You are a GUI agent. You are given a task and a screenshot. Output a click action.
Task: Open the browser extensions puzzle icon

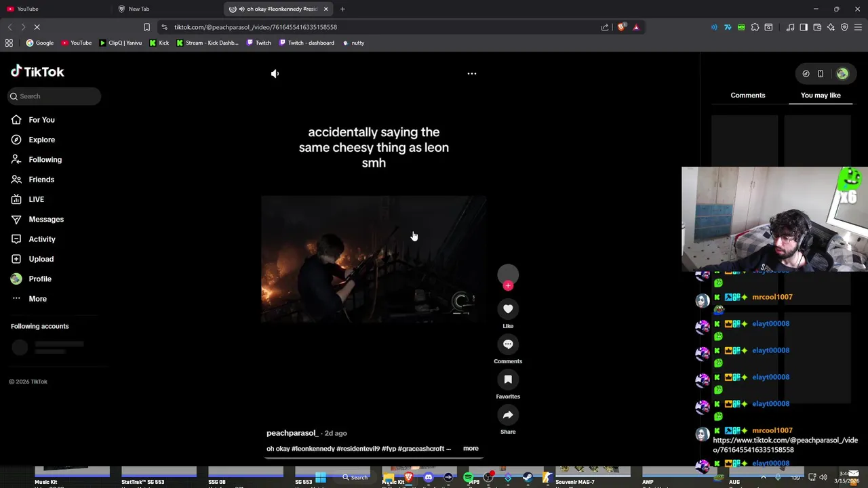click(755, 27)
